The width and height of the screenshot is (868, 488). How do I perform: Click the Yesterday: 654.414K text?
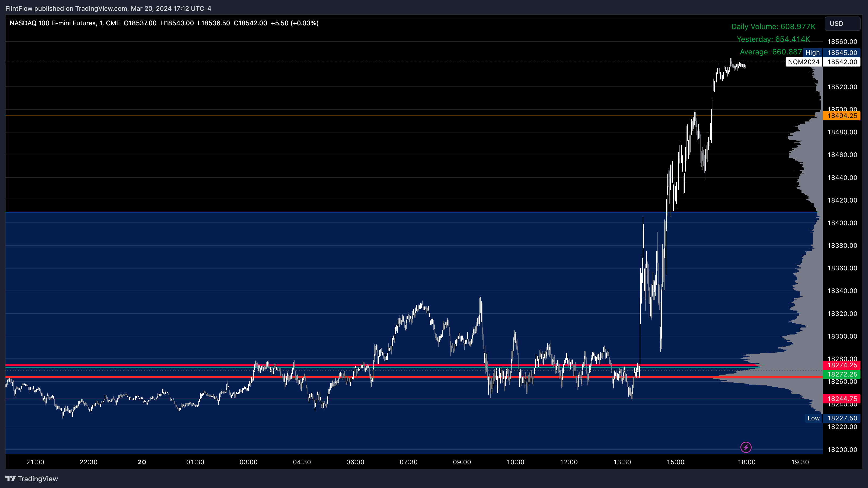tap(773, 39)
